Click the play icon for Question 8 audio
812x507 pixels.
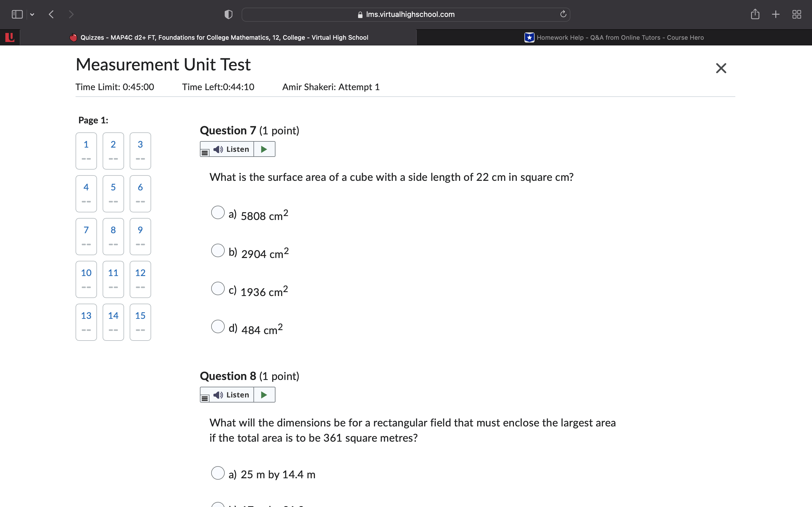264,395
